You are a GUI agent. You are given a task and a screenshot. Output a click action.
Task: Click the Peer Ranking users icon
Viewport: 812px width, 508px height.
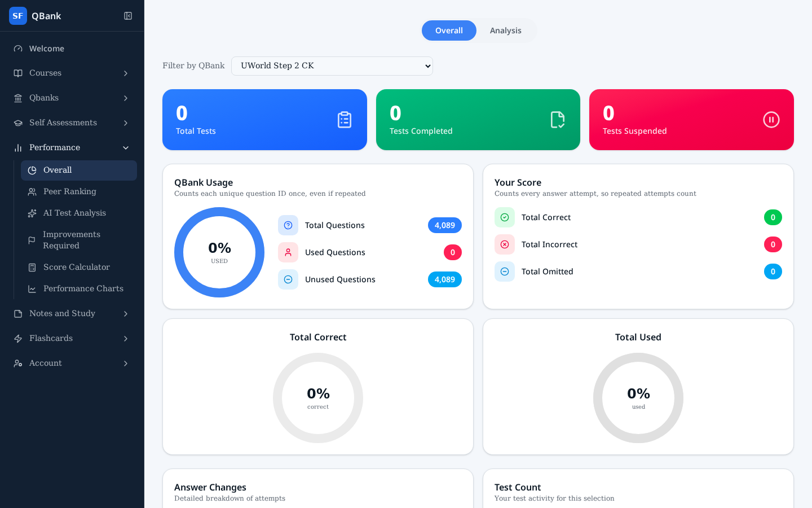pyautogui.click(x=32, y=192)
